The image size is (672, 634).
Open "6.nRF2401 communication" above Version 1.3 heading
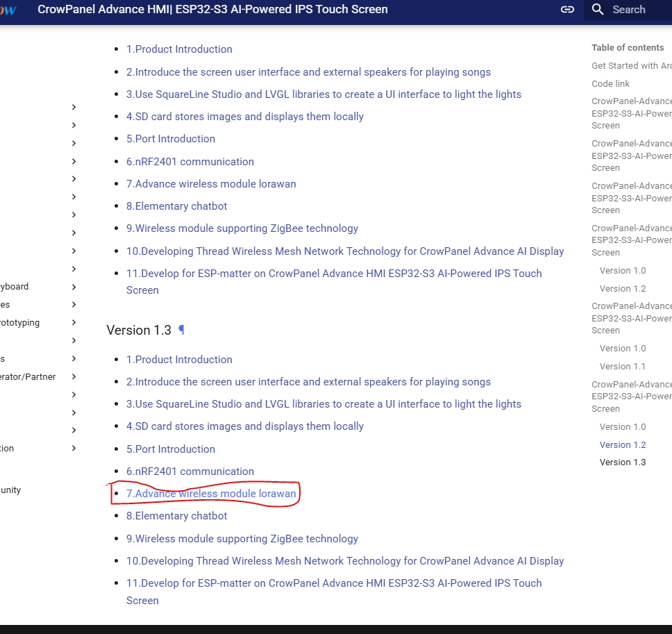point(190,162)
